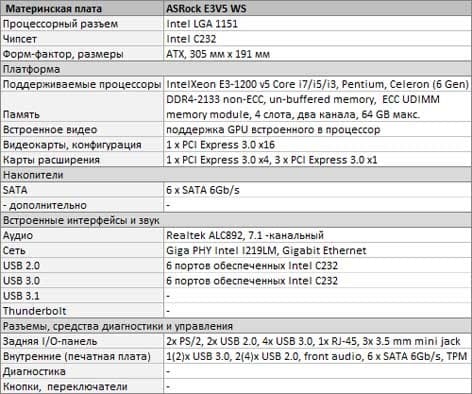
Task: Select the Realtek ALC892 audio cell
Action: coord(318,235)
